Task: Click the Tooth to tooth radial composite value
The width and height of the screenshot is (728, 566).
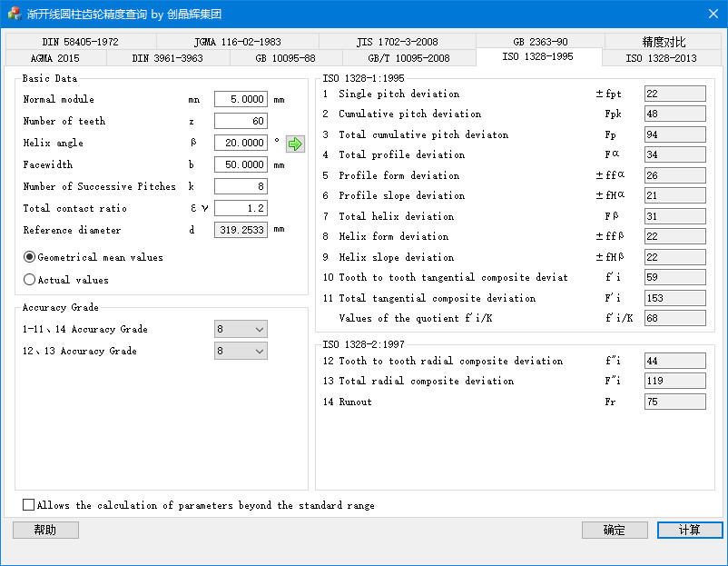Action: 675,361
